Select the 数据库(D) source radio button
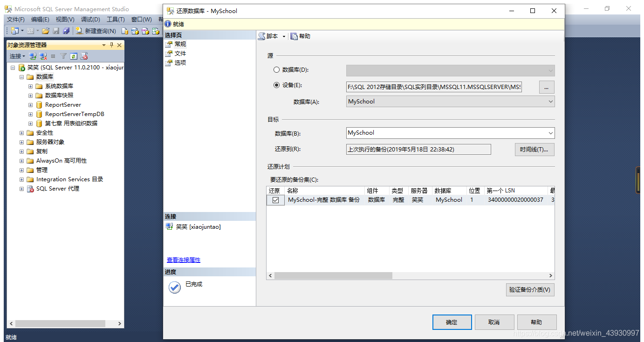This screenshot has width=644, height=342. 276,70
